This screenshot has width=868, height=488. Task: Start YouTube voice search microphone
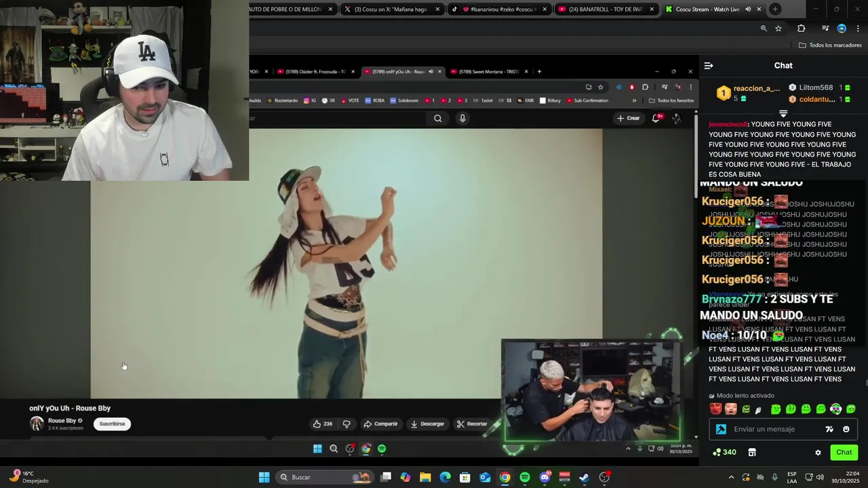462,118
